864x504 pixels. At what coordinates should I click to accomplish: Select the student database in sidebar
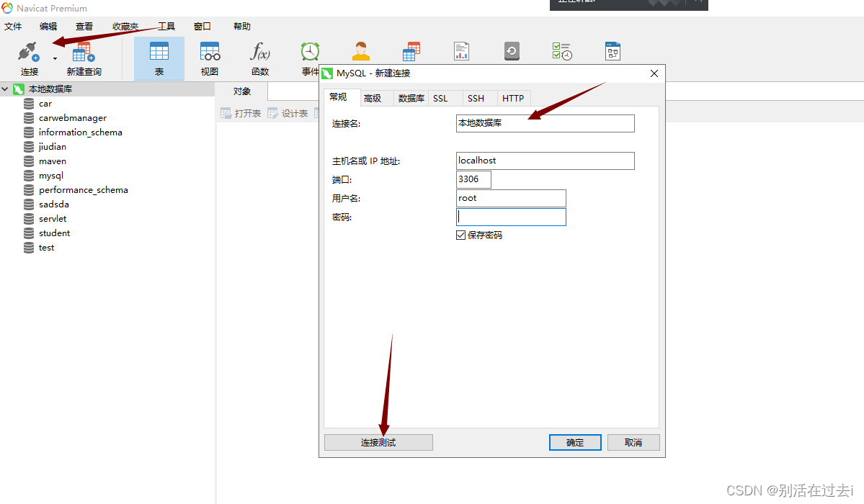[x=55, y=233]
